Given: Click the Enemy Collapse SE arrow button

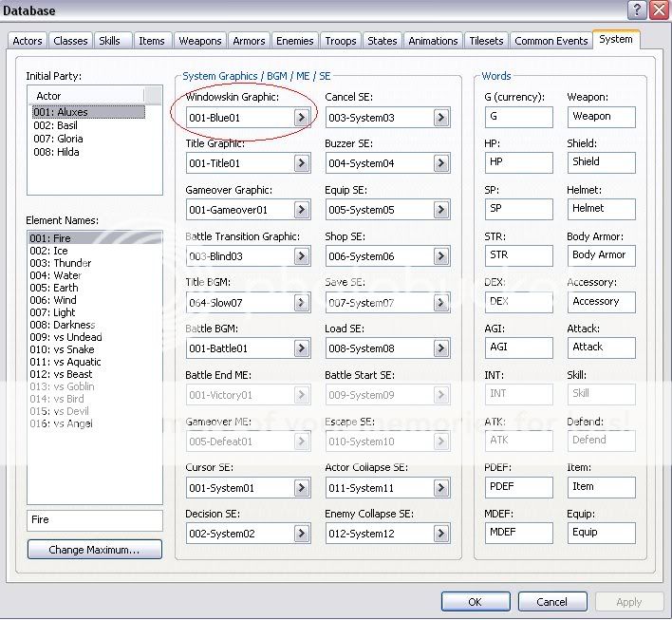Looking at the screenshot, I should tap(441, 534).
